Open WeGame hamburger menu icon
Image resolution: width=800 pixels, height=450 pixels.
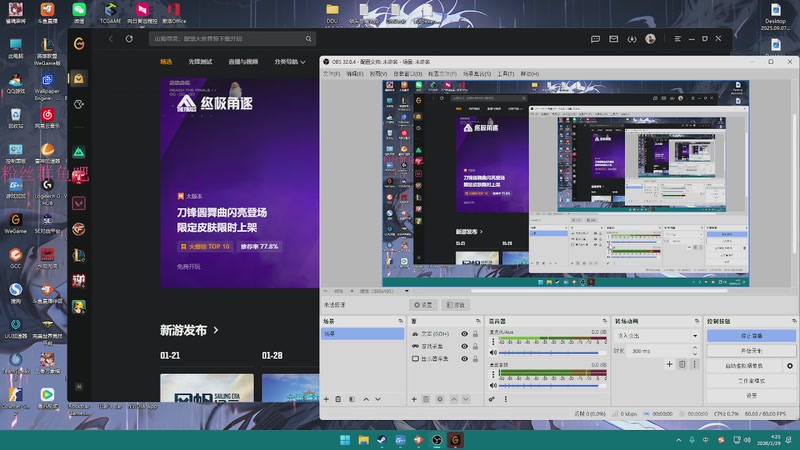[x=678, y=39]
